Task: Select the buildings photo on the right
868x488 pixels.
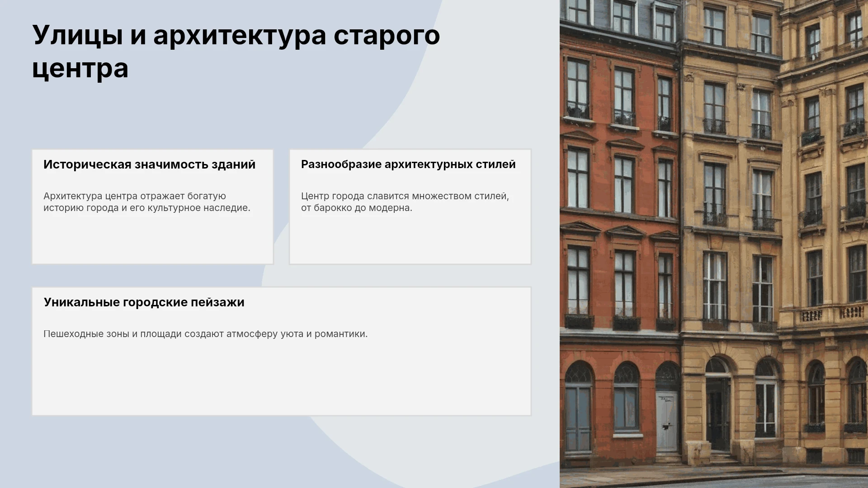Action: 714,244
